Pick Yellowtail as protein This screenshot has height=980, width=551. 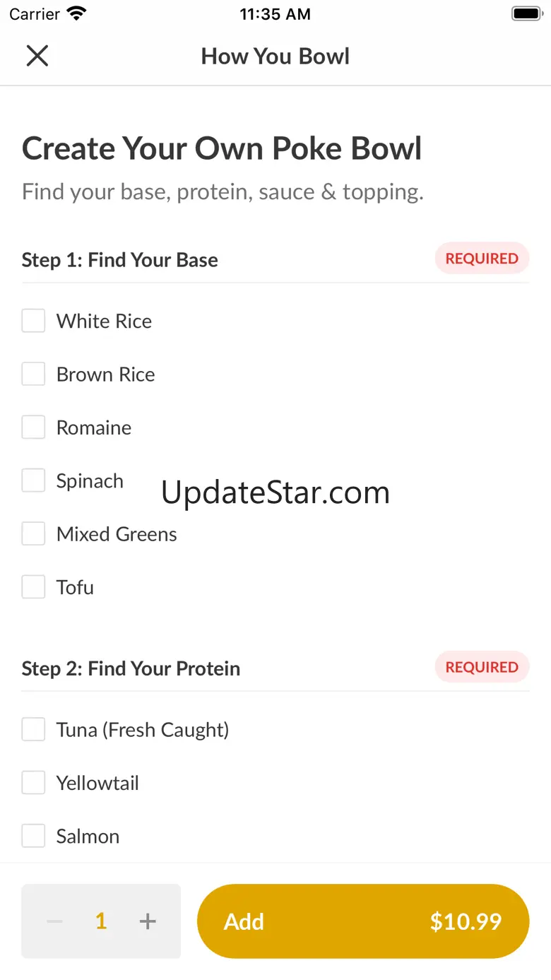click(x=33, y=783)
